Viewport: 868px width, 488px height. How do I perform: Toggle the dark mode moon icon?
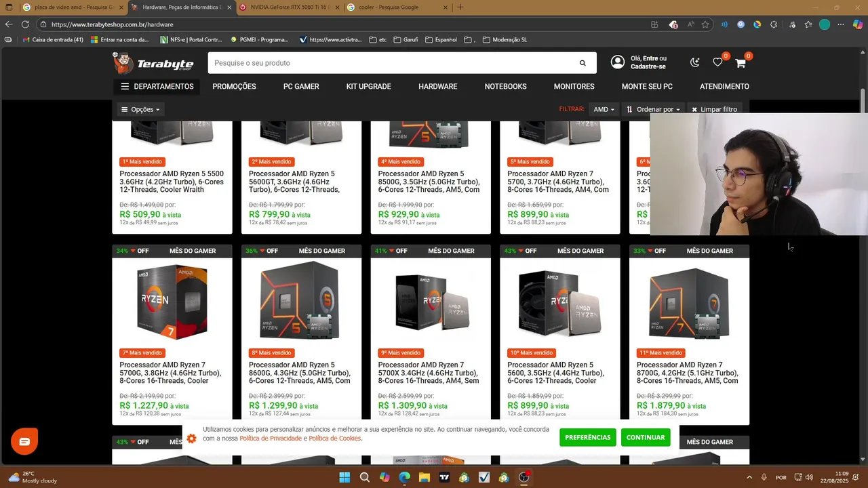pyautogui.click(x=695, y=62)
